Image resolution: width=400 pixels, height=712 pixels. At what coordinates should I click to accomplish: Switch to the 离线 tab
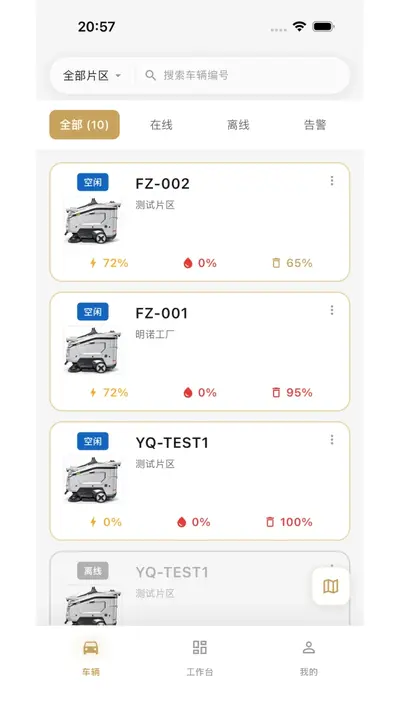[238, 125]
